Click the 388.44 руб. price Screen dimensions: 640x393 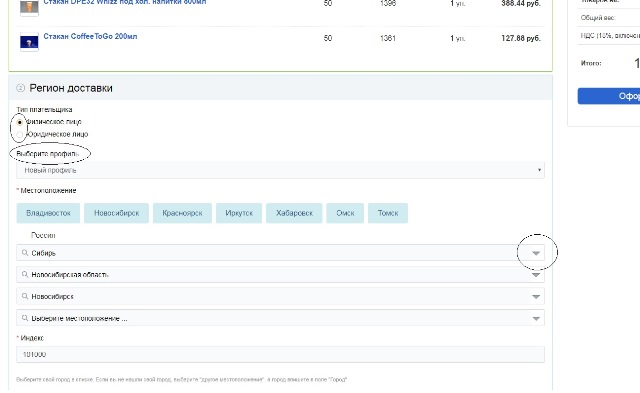pyautogui.click(x=521, y=3)
